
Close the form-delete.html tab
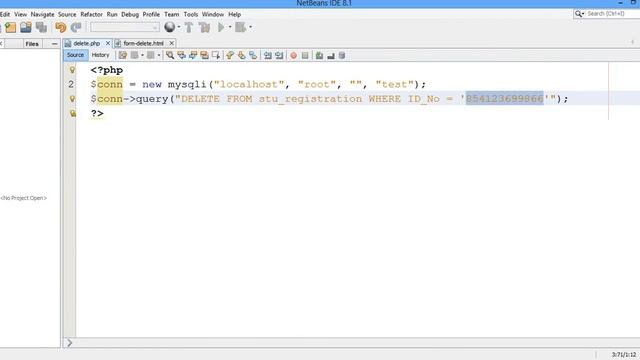(171, 43)
